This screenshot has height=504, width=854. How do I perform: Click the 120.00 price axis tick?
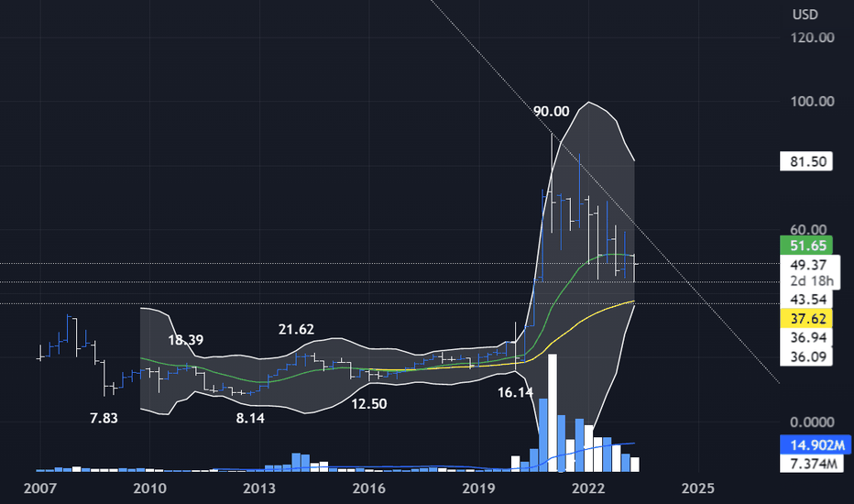812,38
